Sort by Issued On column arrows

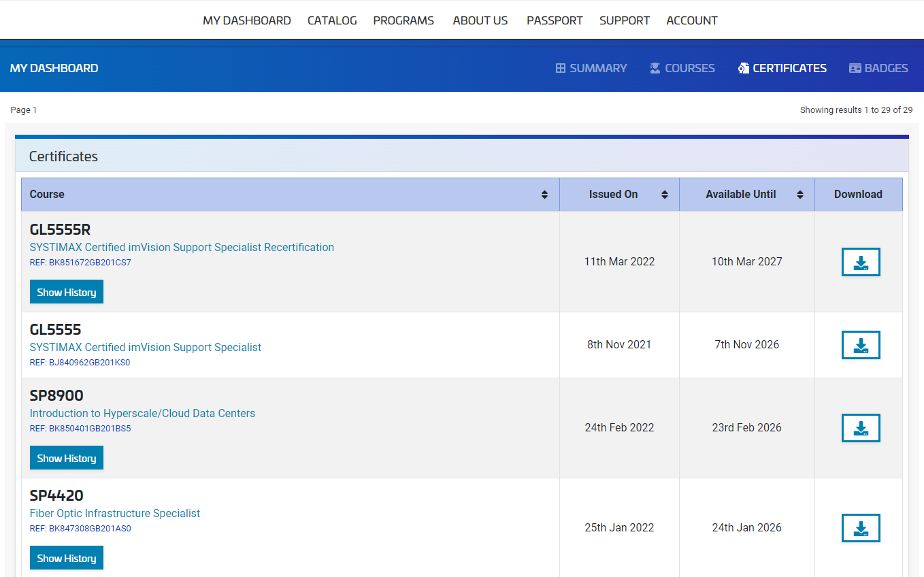coord(664,195)
